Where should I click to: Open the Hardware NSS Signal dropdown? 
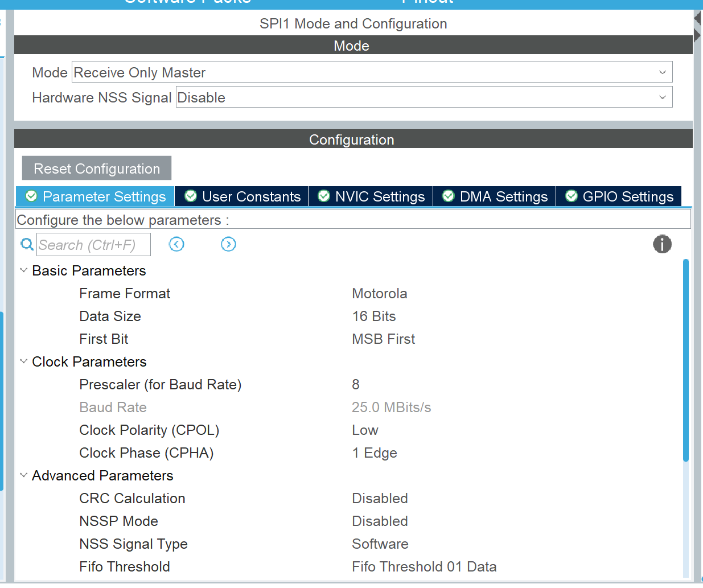click(x=424, y=97)
